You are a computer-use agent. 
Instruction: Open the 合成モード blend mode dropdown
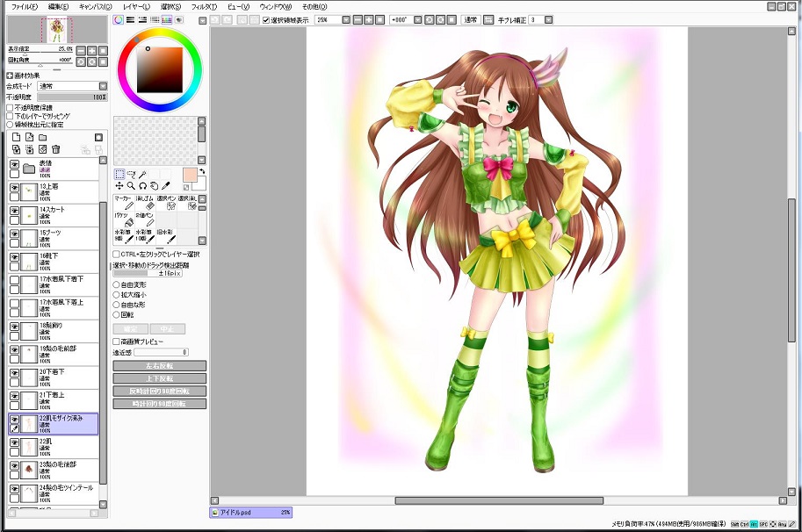103,86
